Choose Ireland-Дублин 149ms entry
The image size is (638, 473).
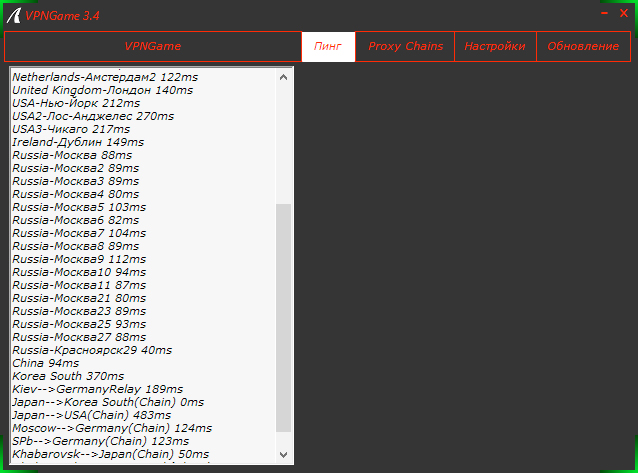pos(78,142)
